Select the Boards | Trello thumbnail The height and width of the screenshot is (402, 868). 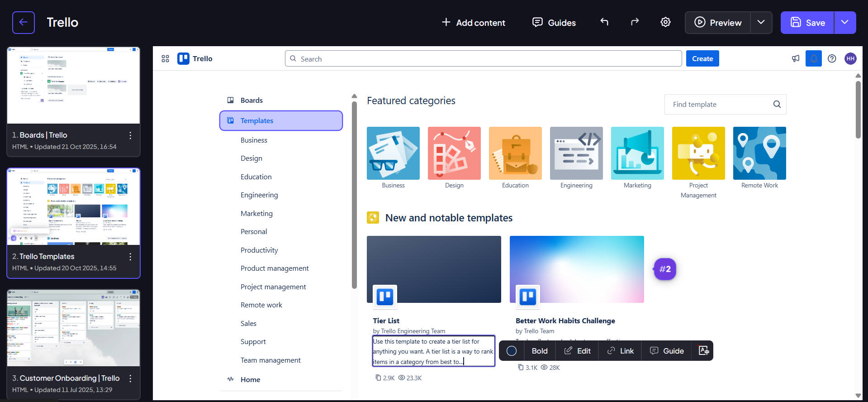pyautogui.click(x=74, y=85)
